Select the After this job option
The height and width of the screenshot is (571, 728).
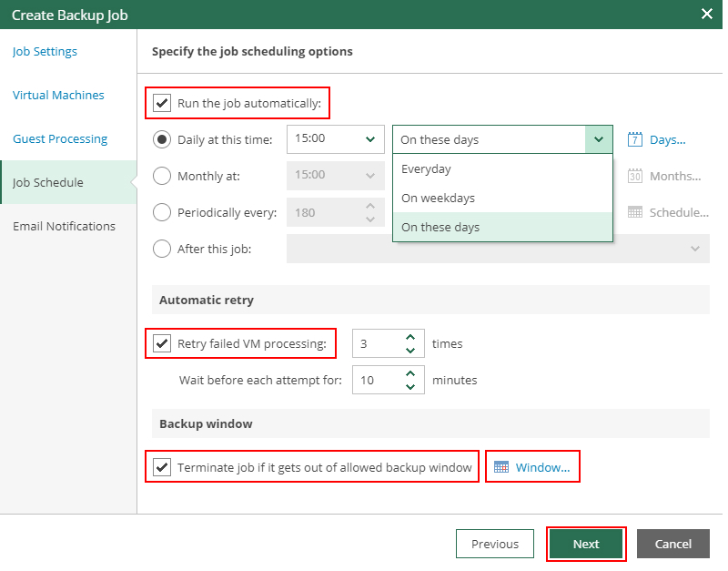(162, 249)
